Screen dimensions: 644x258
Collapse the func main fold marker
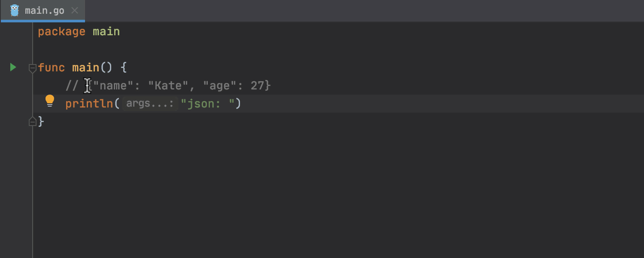(x=32, y=68)
